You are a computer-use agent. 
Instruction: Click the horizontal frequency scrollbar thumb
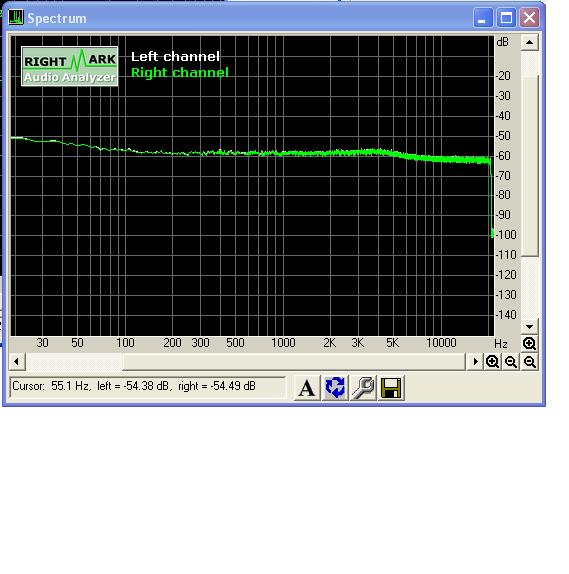[x=294, y=362]
